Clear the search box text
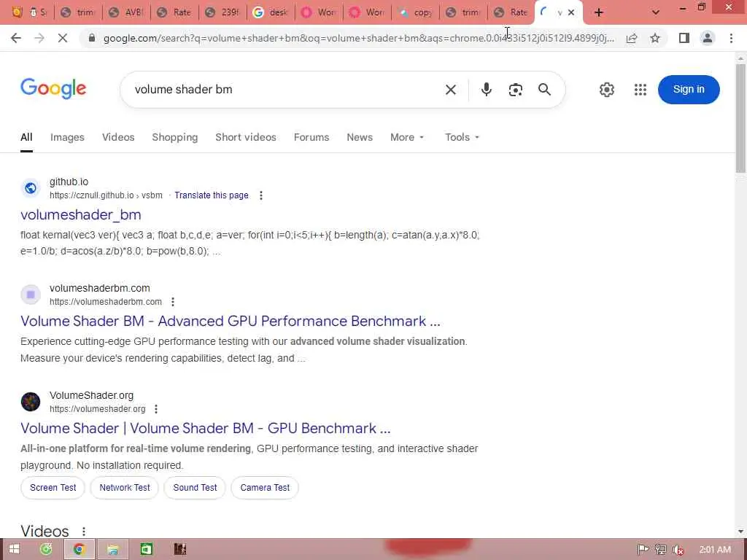747x560 pixels. pos(451,90)
